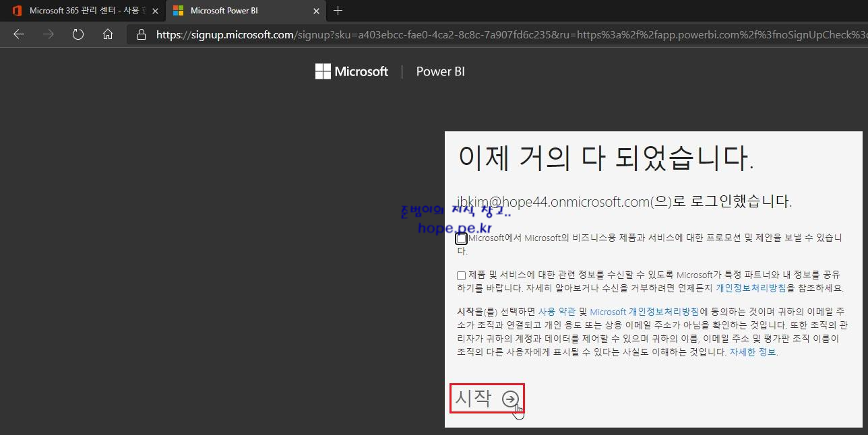The width and height of the screenshot is (868, 435).
Task: Open the 자세한 정보 link
Action: 753,352
